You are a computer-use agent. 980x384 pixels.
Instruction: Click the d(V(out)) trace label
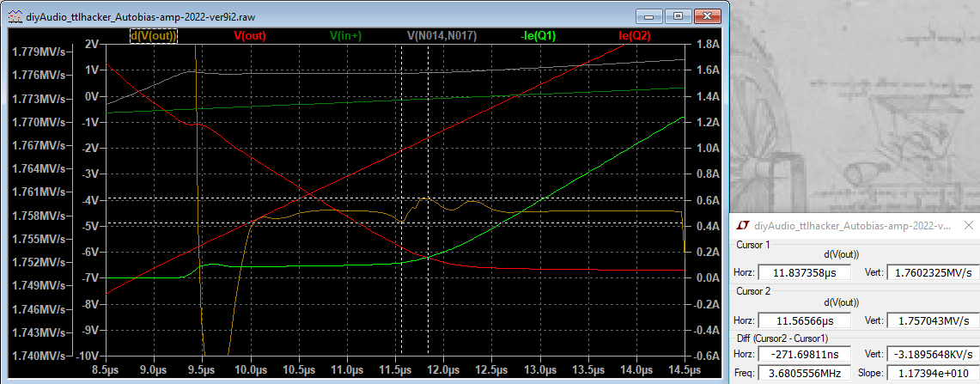pos(154,36)
